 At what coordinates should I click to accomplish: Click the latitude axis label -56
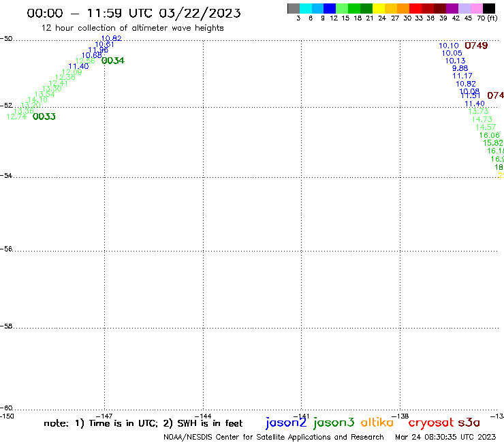tap(6, 249)
